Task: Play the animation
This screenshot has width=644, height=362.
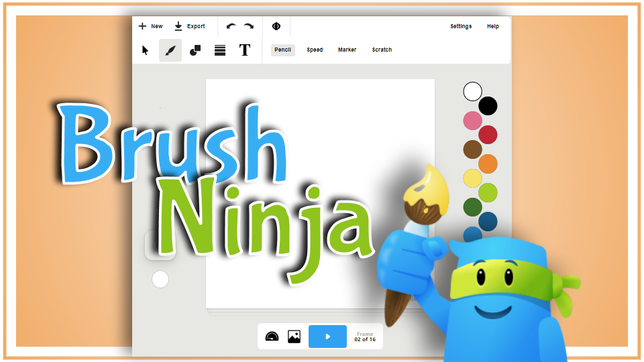Action: 327,337
